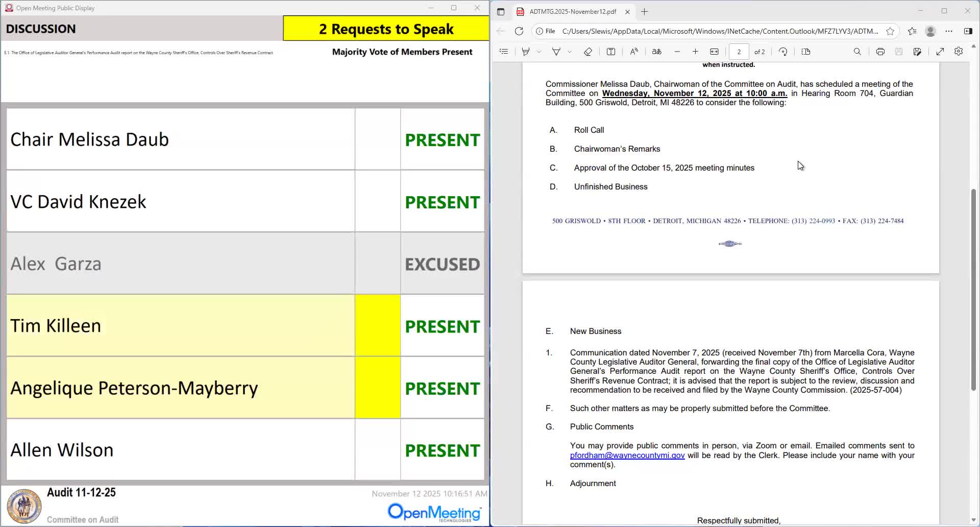Click the pfordham@waynecountymi.gov email link

627,456
